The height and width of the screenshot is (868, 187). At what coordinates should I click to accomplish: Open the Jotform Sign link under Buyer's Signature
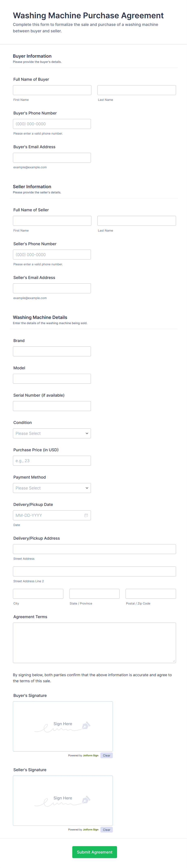(90, 756)
